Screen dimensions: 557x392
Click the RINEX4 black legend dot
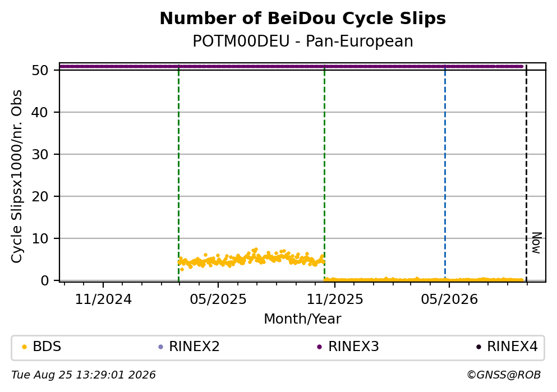click(x=478, y=347)
